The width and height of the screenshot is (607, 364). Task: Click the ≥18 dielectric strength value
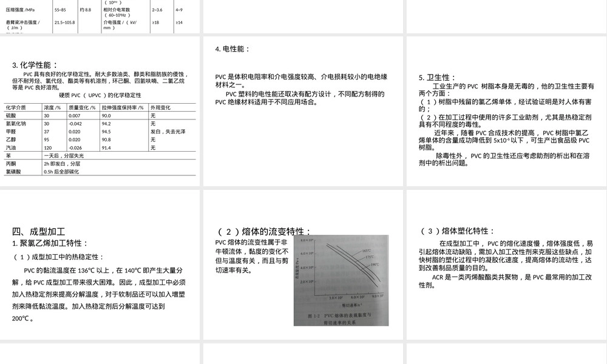[155, 22]
